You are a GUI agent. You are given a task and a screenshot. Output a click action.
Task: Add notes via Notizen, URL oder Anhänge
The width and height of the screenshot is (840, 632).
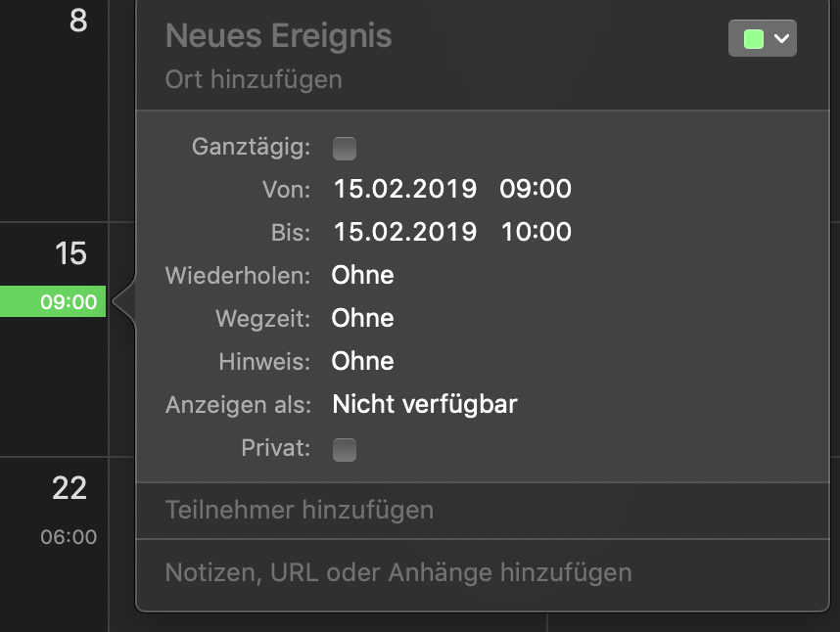398,572
